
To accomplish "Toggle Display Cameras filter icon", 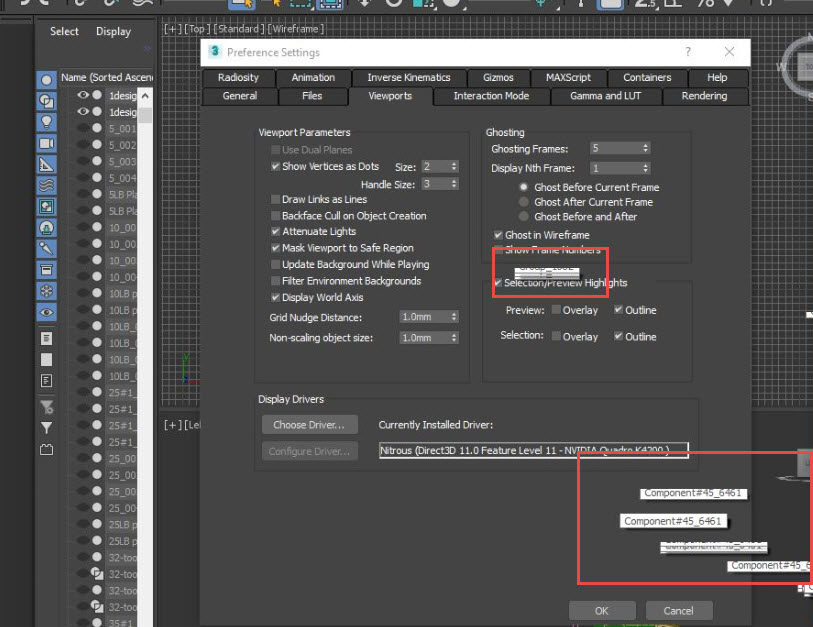I will pos(46,143).
